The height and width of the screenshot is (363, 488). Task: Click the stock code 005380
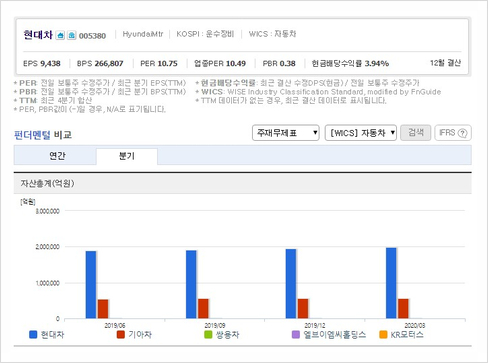tap(92, 36)
